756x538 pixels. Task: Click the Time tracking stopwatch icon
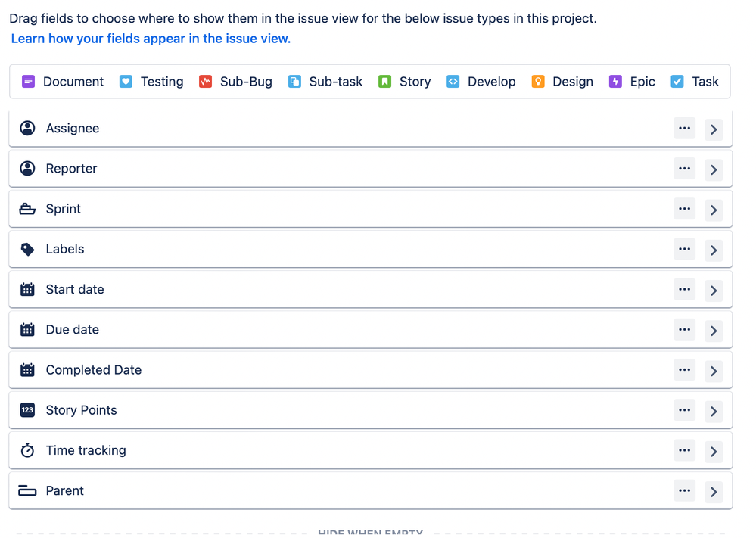[27, 450]
